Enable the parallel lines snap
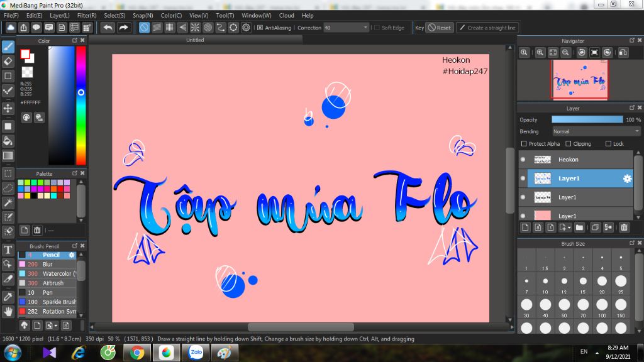Viewport: 644px width, 362px height. tap(157, 28)
